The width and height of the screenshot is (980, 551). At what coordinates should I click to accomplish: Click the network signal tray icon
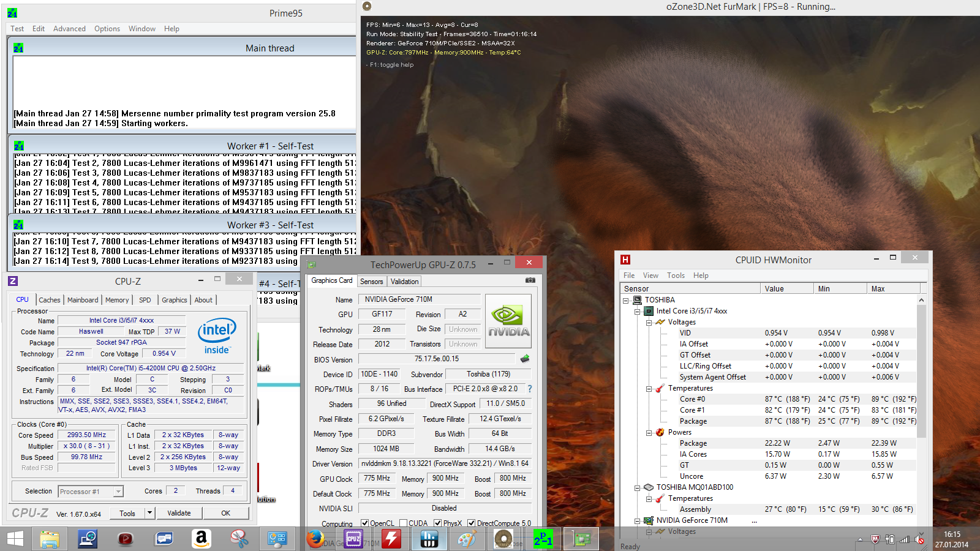pos(904,539)
